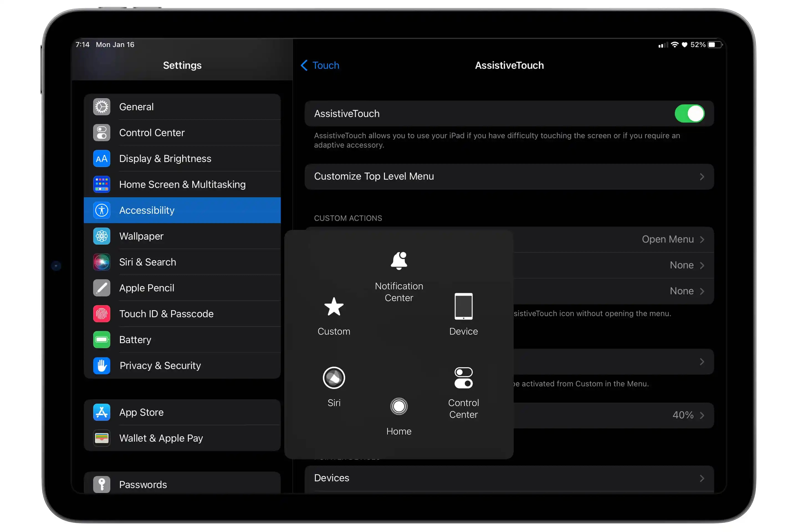This screenshot has height=532, width=798.
Task: Tap the Accessibility figure icon
Action: click(101, 210)
